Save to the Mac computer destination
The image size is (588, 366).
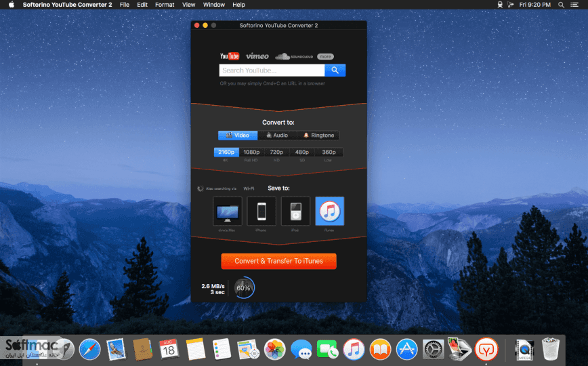pos(227,211)
